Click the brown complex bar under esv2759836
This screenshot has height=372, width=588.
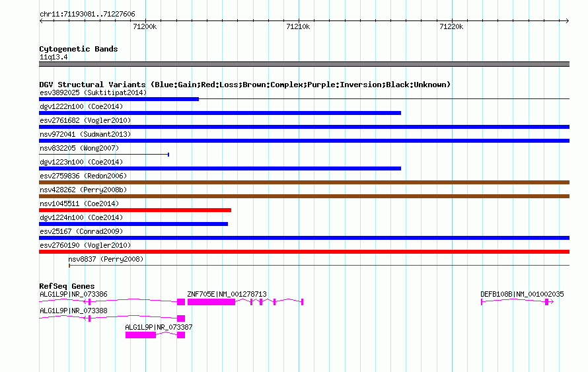coord(304,182)
